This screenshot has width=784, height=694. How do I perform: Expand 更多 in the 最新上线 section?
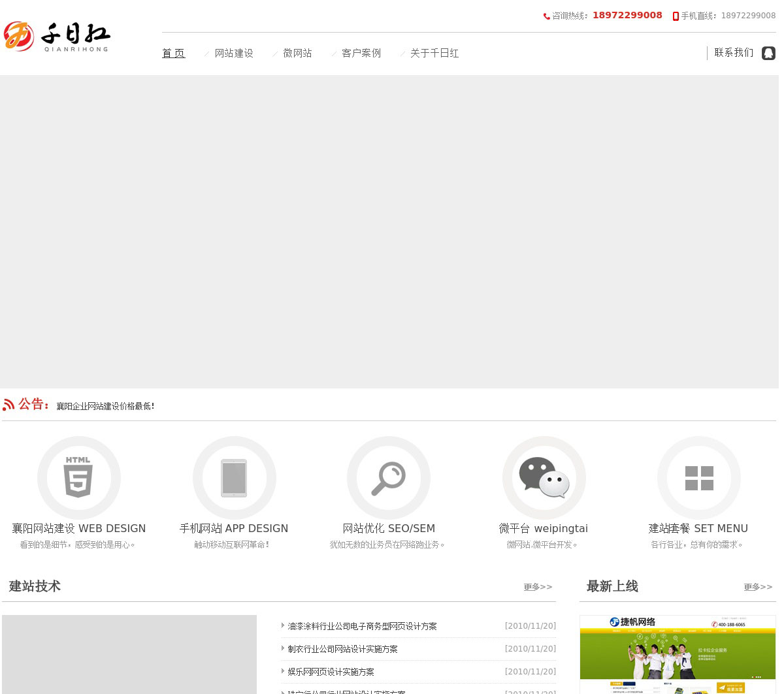click(758, 587)
